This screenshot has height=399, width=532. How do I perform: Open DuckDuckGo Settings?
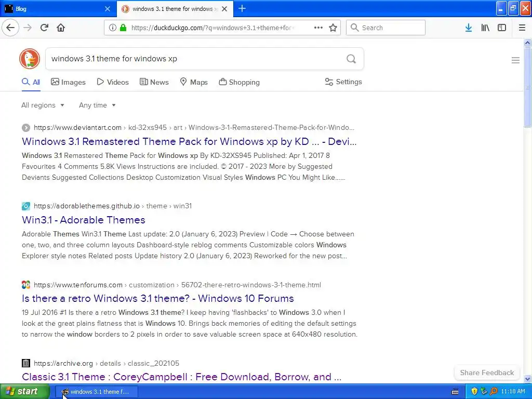pyautogui.click(x=343, y=82)
